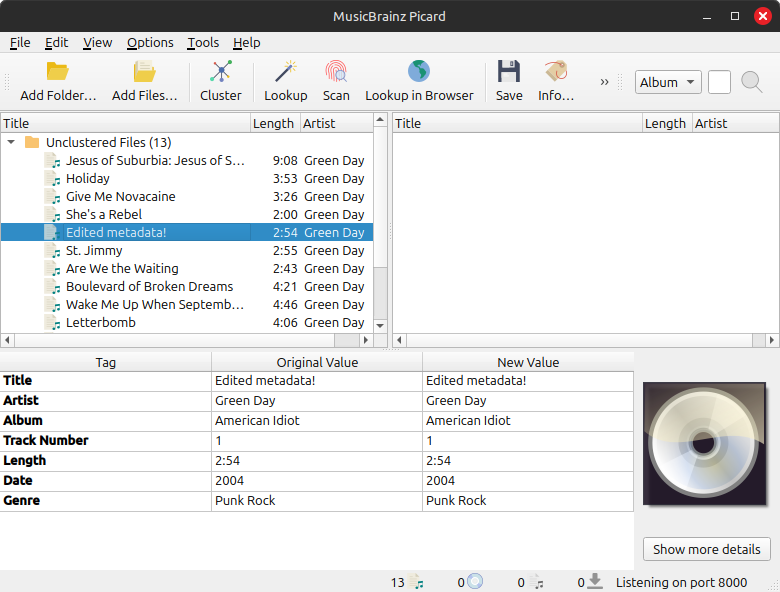
Task: Click the Original Value cell for Artist
Action: [x=317, y=400]
